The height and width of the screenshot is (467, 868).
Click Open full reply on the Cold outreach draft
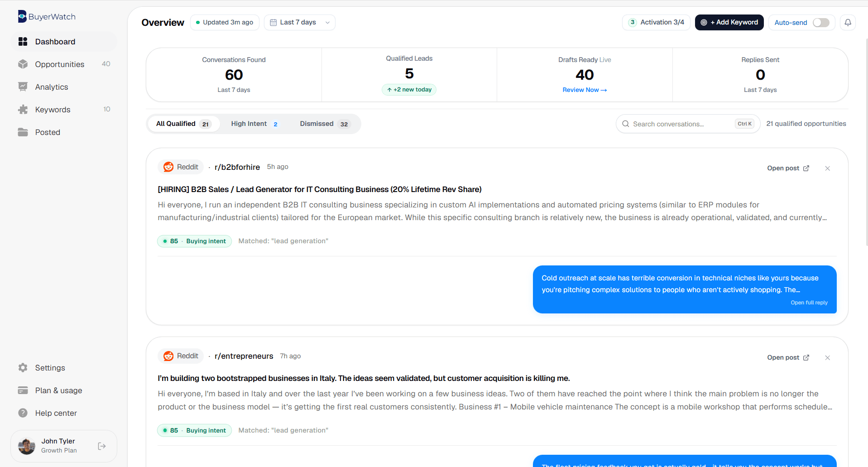(x=809, y=303)
